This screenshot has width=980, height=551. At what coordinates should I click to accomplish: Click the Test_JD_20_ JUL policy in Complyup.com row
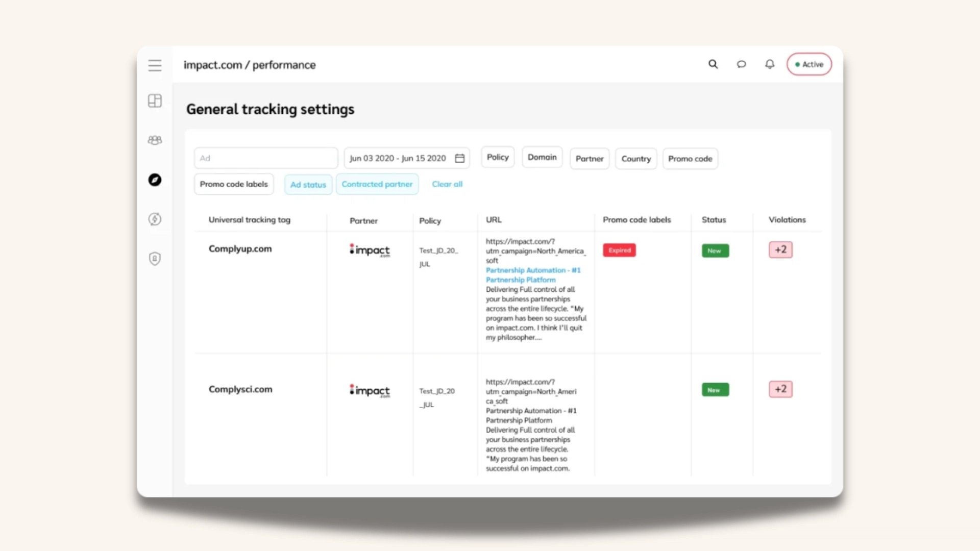tap(438, 257)
